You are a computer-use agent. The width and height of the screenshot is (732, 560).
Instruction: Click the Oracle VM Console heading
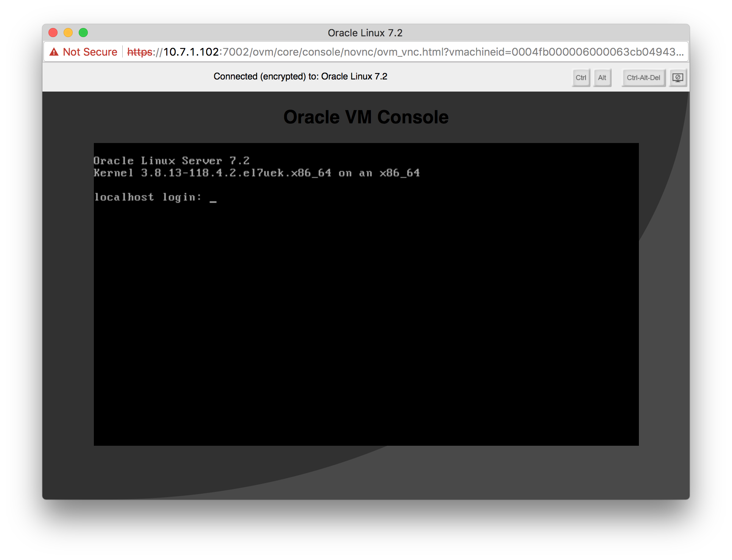point(366,117)
